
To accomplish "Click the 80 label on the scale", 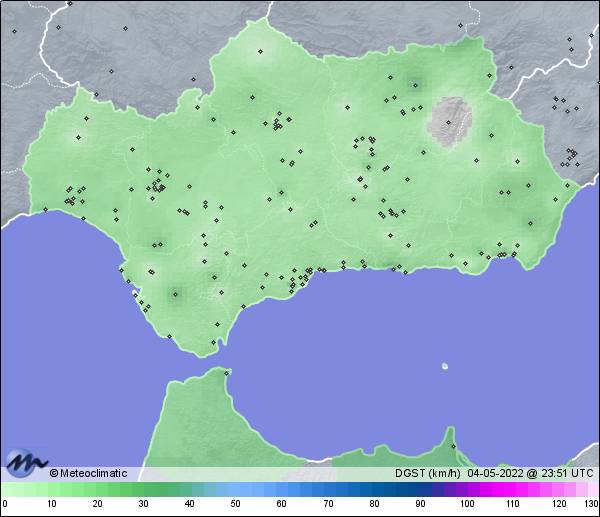I will pyautogui.click(x=374, y=504).
